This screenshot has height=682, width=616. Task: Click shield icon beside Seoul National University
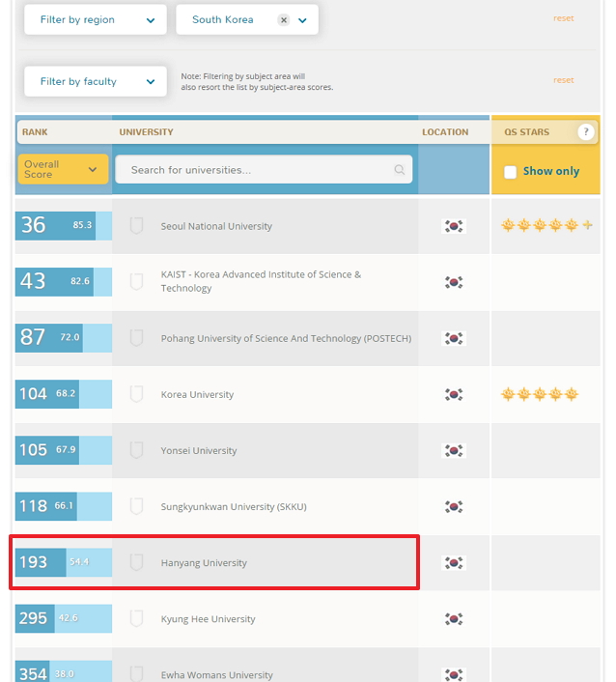[136, 226]
